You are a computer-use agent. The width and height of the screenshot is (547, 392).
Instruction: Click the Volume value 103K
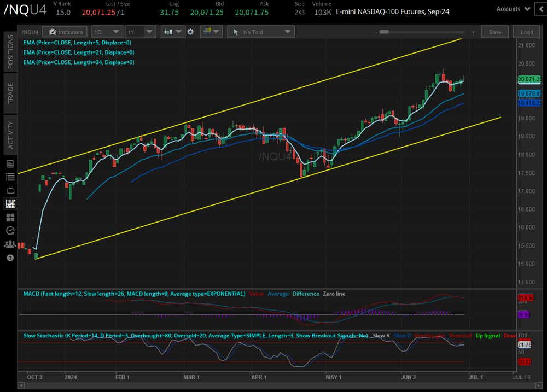(x=323, y=13)
